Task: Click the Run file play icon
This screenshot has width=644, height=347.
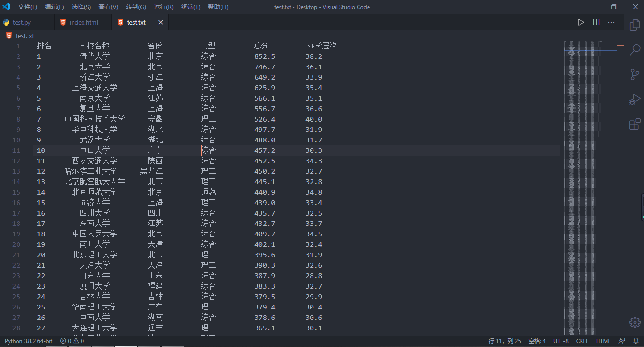Action: (580, 22)
